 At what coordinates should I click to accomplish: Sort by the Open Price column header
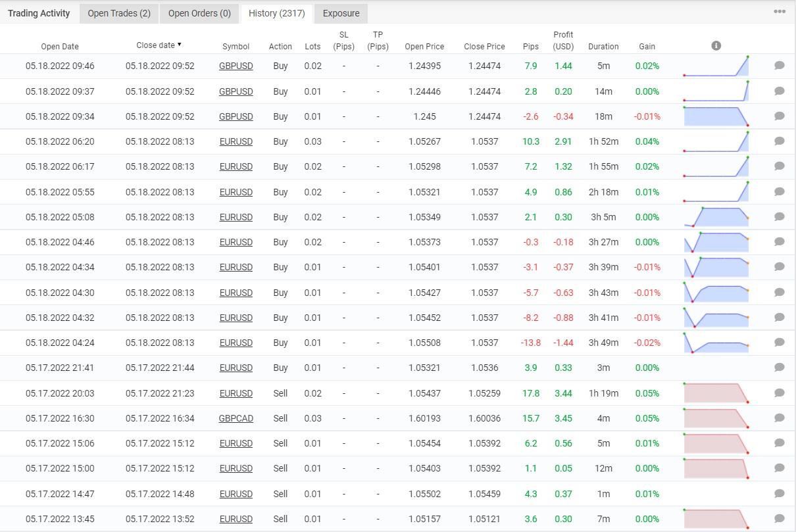click(x=424, y=47)
